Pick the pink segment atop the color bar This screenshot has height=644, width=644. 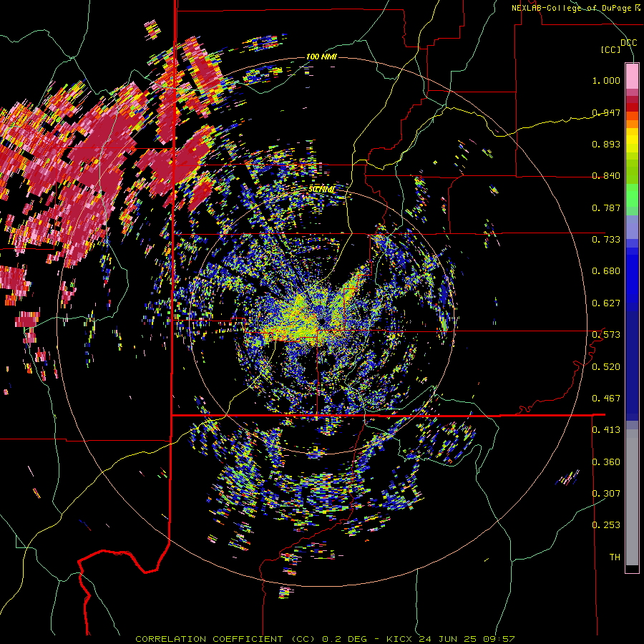(632, 77)
